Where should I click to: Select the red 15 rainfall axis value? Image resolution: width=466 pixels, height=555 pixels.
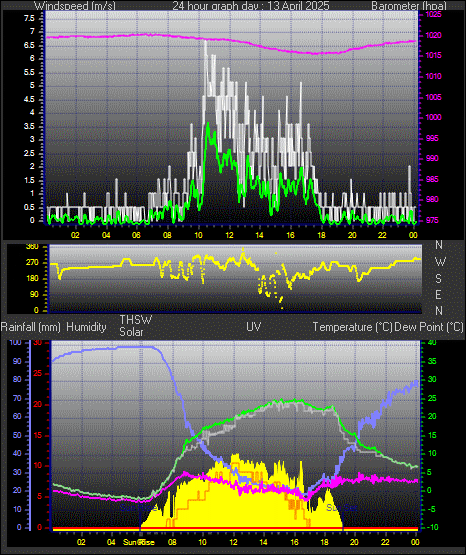tap(38, 435)
